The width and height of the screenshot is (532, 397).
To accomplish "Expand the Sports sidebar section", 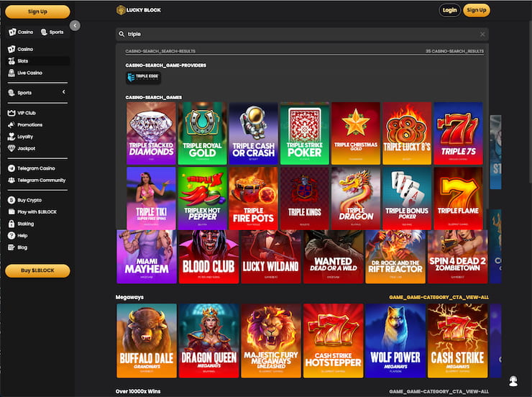I will pos(63,92).
